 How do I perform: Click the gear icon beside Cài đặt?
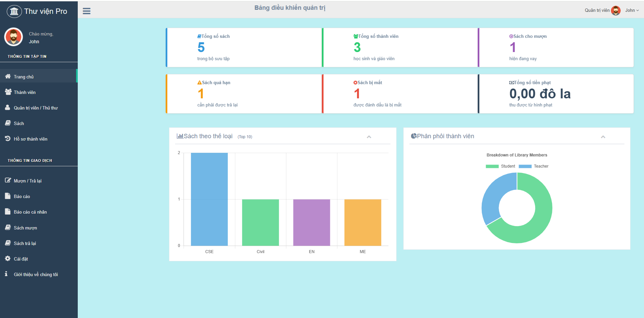(x=8, y=259)
